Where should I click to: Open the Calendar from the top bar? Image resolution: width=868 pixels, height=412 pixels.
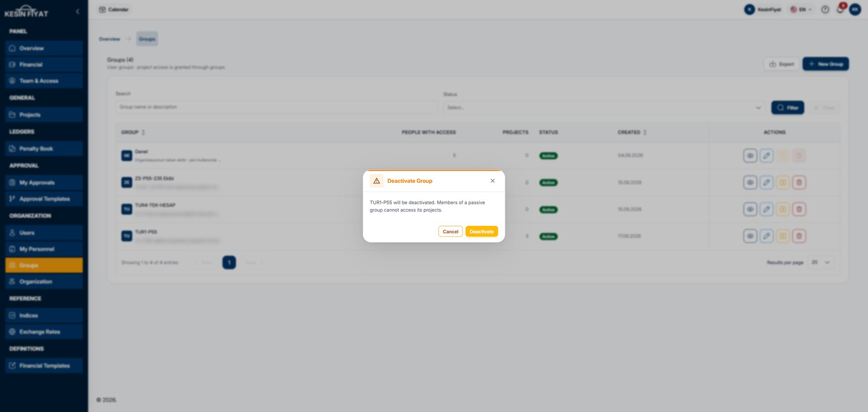tap(114, 9)
